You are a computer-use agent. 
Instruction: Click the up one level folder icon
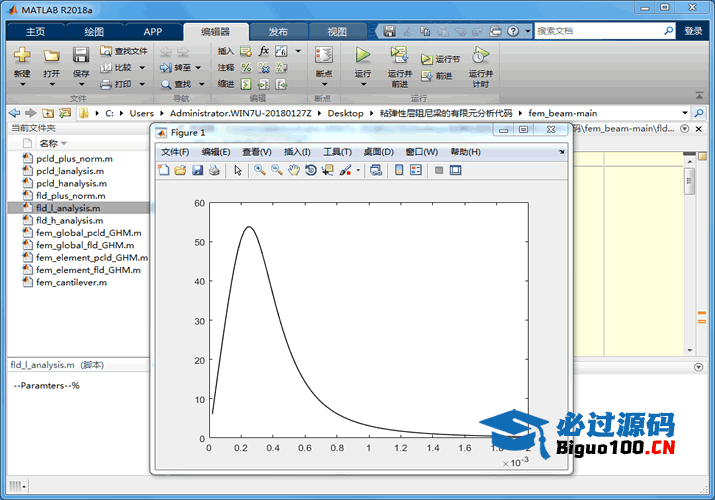(x=47, y=113)
